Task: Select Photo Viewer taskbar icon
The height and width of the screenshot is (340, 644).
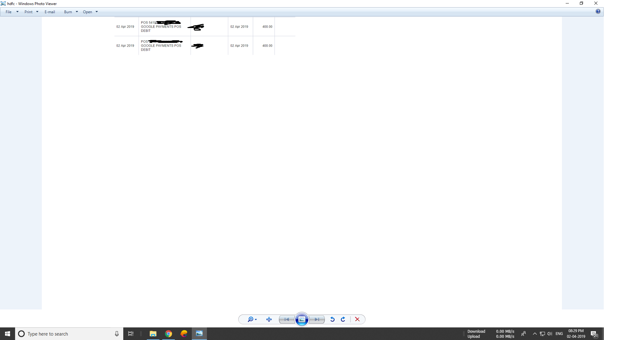Action: 199,334
